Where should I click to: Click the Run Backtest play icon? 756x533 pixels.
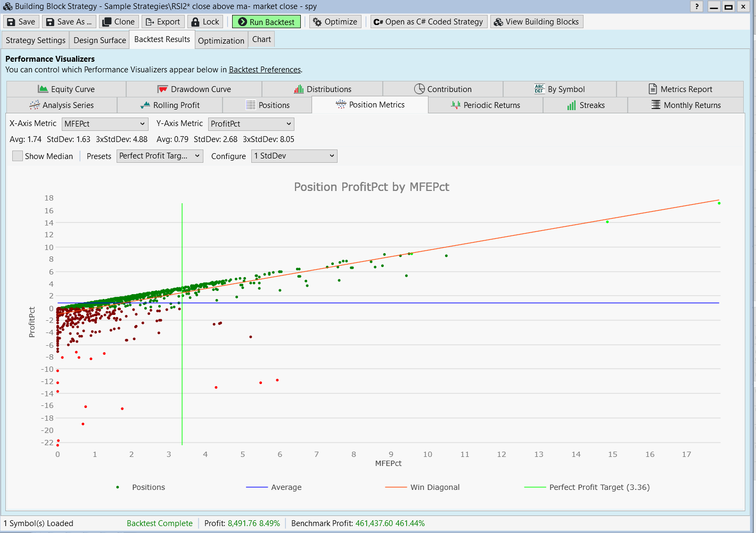pyautogui.click(x=242, y=22)
